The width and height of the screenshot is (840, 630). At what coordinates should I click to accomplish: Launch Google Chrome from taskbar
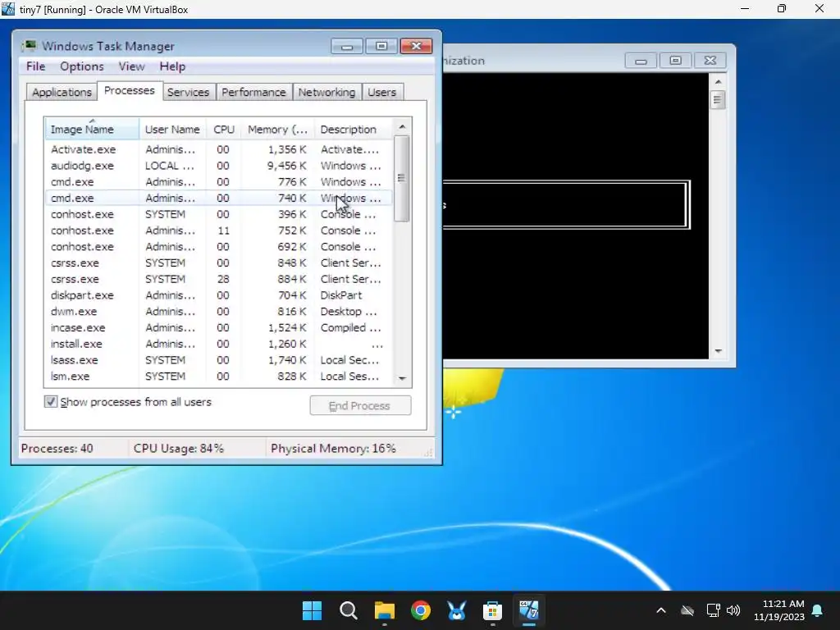(421, 610)
